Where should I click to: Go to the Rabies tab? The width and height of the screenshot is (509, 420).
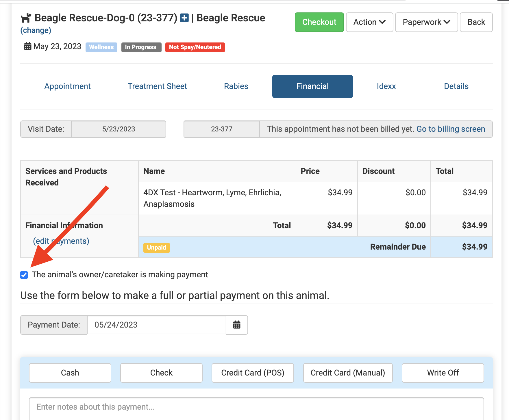coord(236,86)
